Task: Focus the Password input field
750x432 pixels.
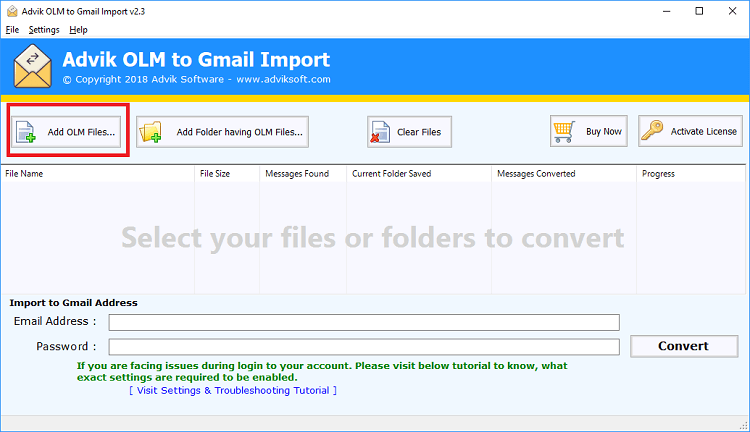Action: [x=364, y=347]
